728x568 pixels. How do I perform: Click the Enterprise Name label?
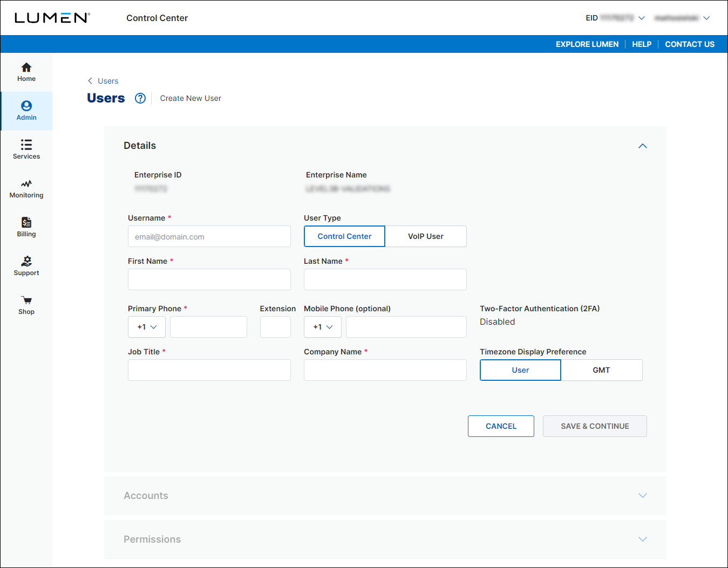coord(336,175)
